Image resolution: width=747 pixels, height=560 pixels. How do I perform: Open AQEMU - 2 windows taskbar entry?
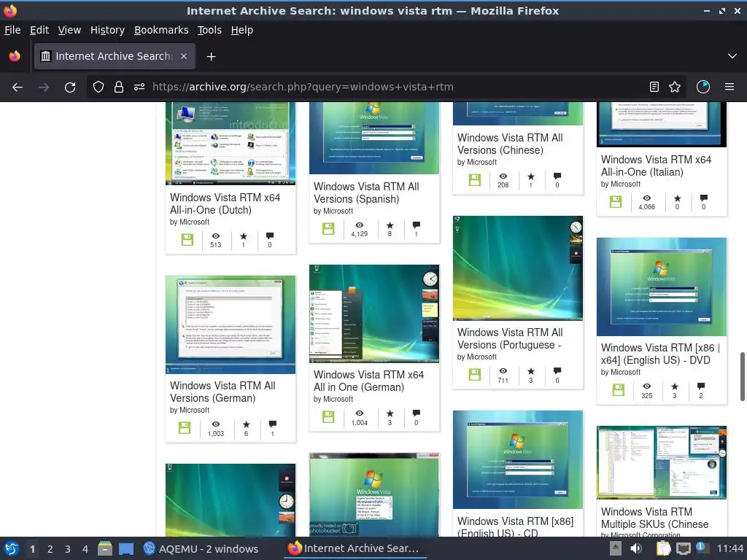click(x=201, y=549)
